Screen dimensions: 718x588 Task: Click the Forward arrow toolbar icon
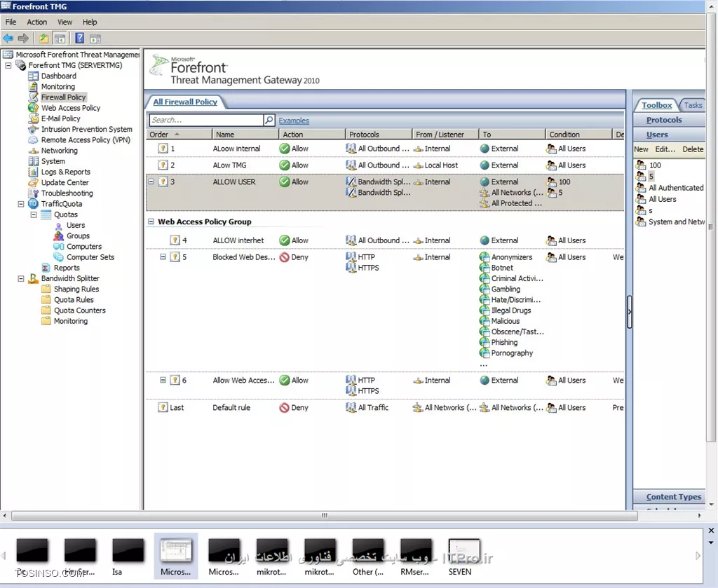tap(23, 39)
